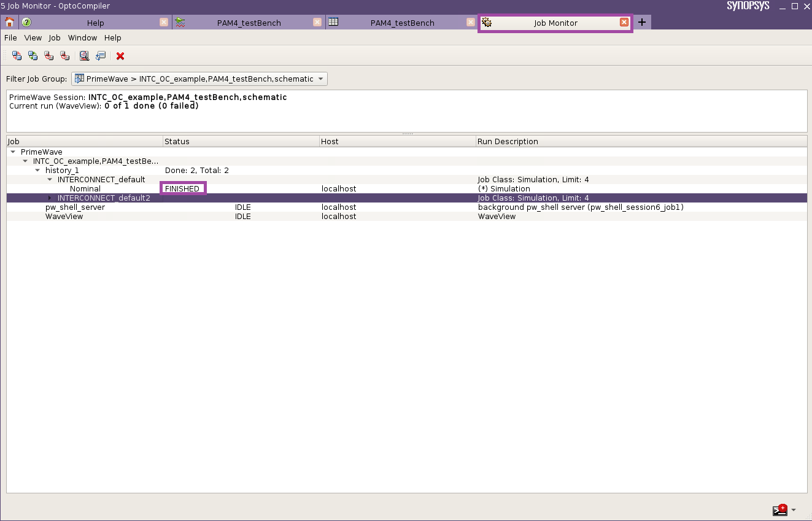
Task: Open the Job menu
Action: pos(55,37)
